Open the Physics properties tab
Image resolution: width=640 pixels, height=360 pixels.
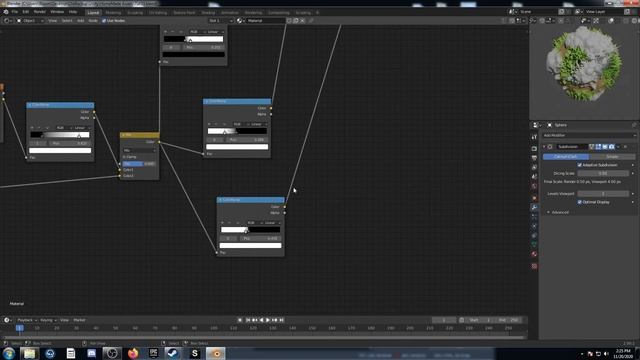click(x=534, y=226)
